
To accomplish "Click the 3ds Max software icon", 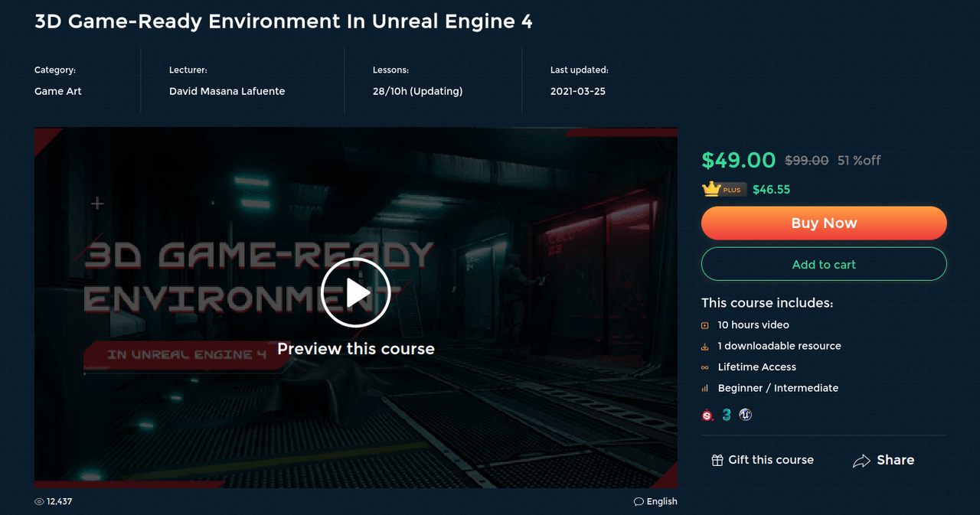I will click(x=727, y=415).
